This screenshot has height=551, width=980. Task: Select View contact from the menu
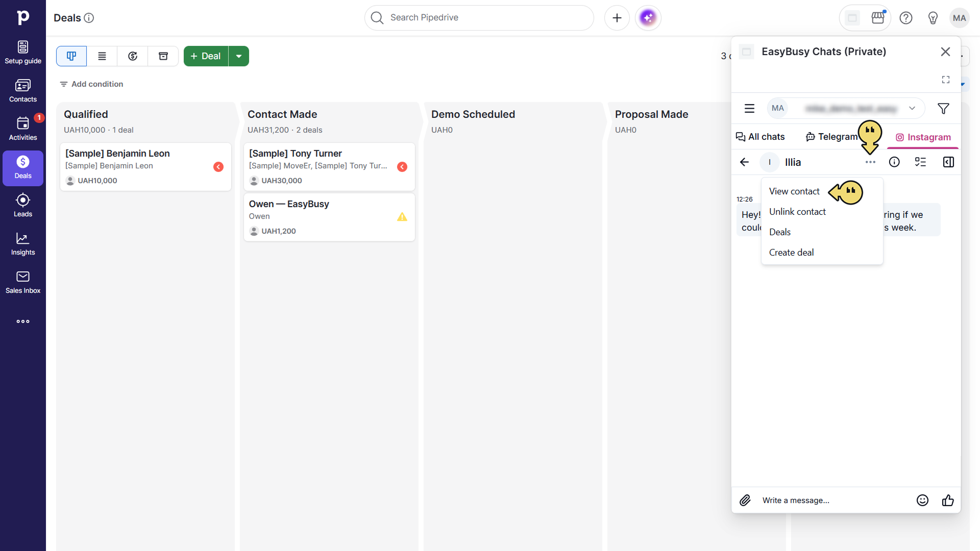point(794,191)
